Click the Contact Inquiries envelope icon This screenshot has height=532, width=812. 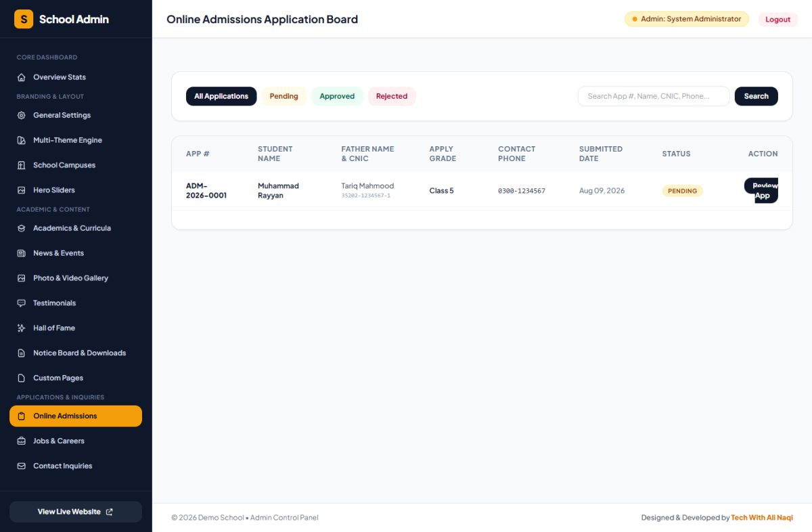click(x=21, y=466)
